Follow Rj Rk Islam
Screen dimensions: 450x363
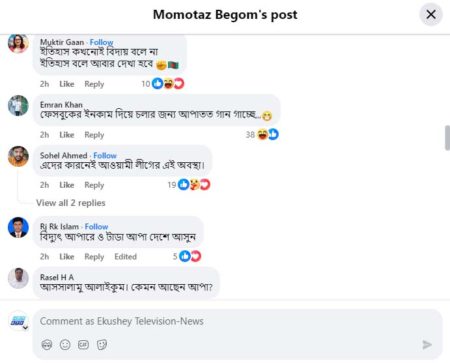pyautogui.click(x=96, y=227)
